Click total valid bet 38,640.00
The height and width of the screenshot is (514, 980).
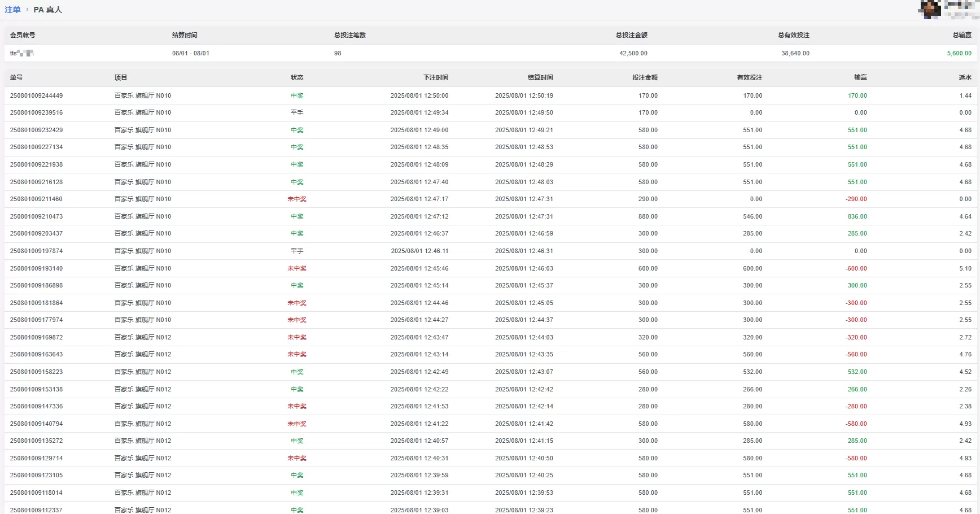coord(795,53)
